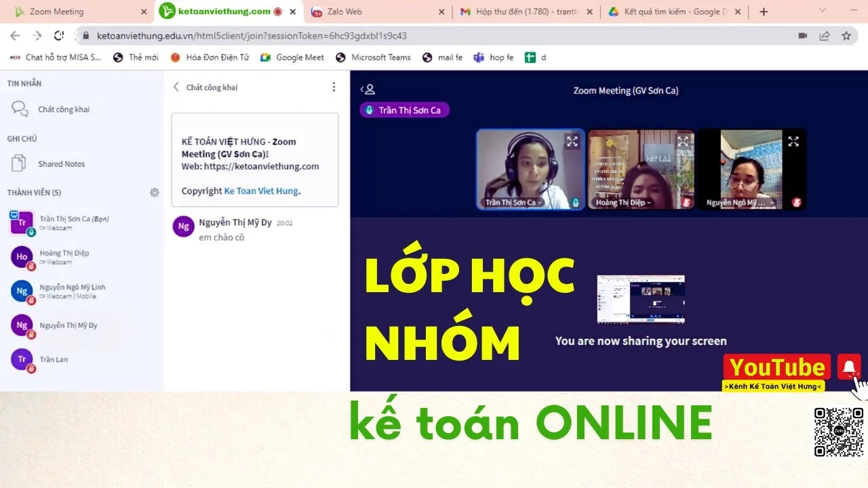The height and width of the screenshot is (488, 868).
Task: Share this page icon
Action: 825,36
